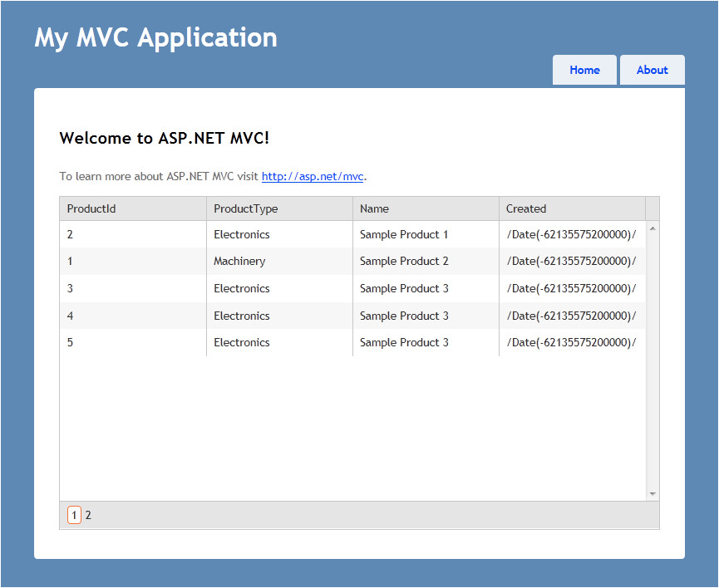Select Sample Product 3 in ProductId 5 row

point(426,342)
